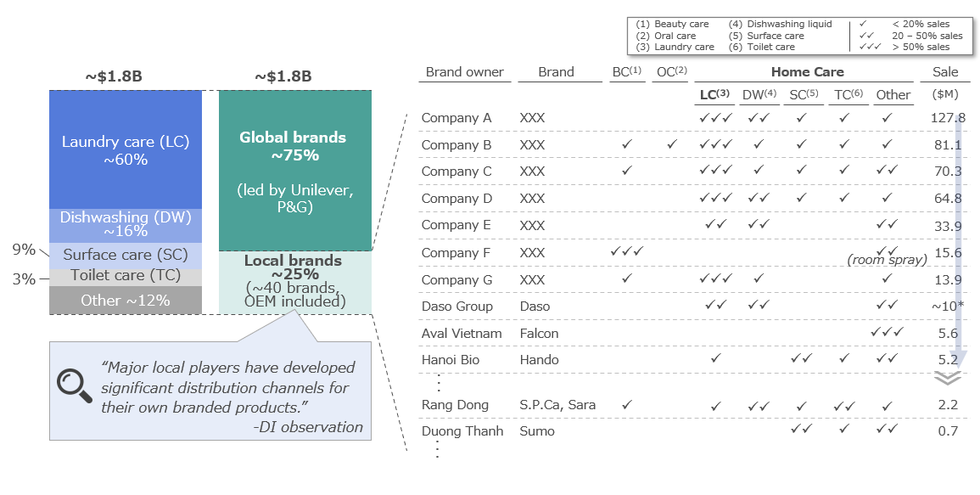Click the Sumo brand name

pos(537,431)
